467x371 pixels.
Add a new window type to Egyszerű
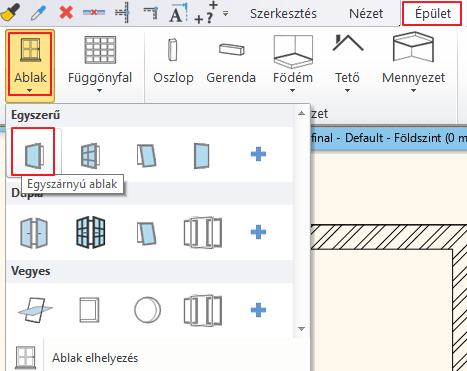coord(258,154)
